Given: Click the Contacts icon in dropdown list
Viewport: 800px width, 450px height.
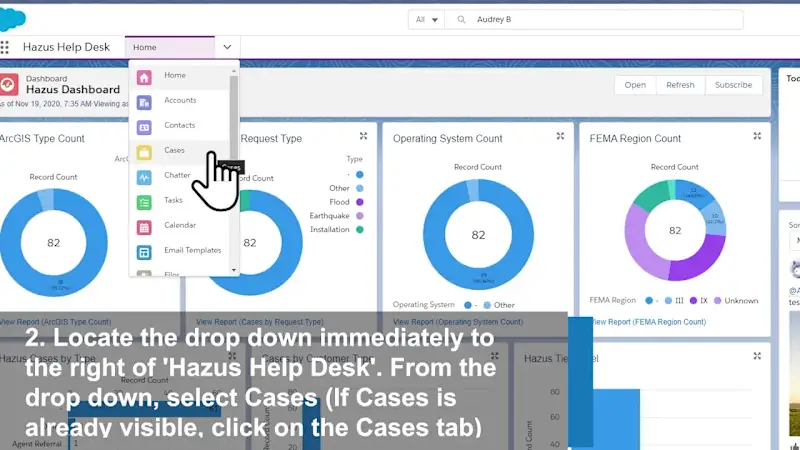Looking at the screenshot, I should click(144, 128).
